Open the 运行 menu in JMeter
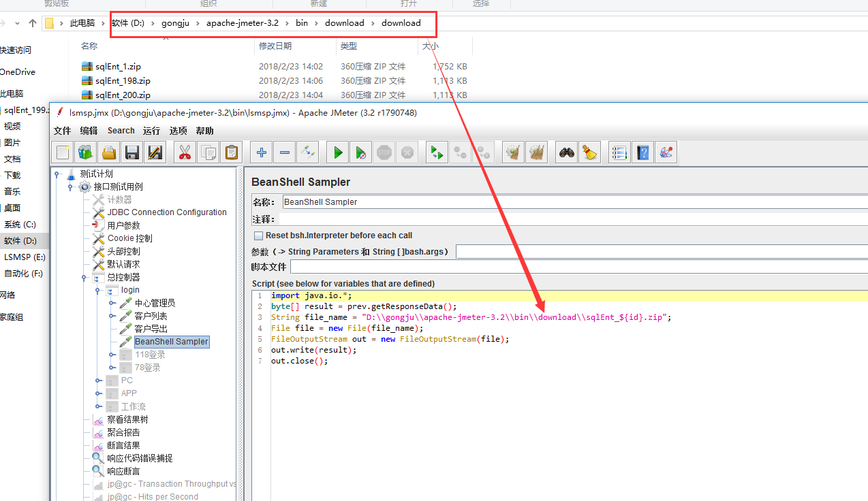The image size is (868, 501). 151,131
